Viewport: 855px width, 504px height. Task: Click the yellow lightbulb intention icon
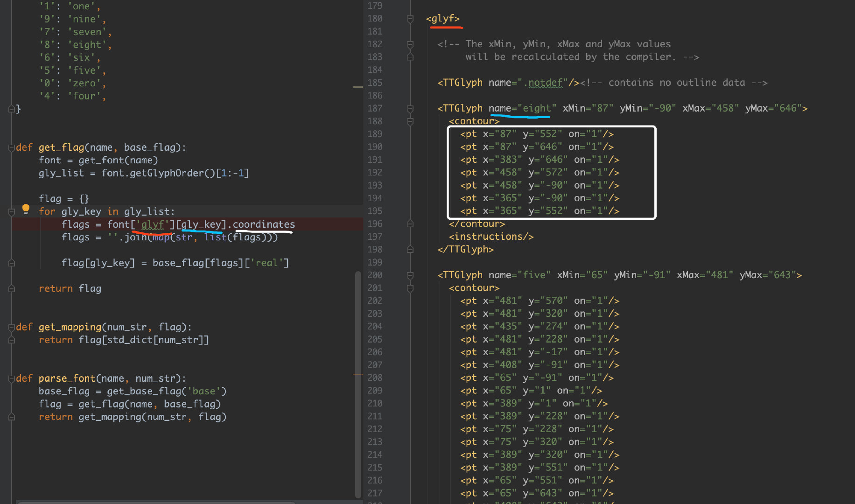26,209
